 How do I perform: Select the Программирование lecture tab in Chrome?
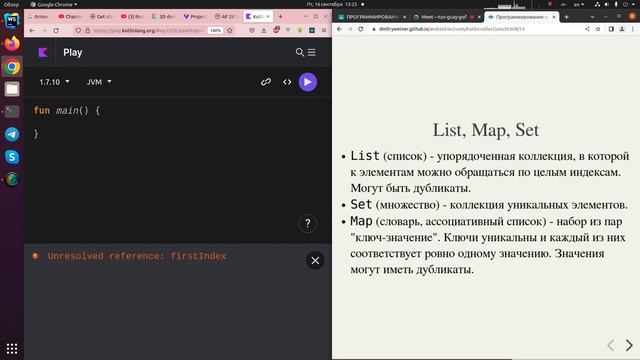click(x=522, y=17)
